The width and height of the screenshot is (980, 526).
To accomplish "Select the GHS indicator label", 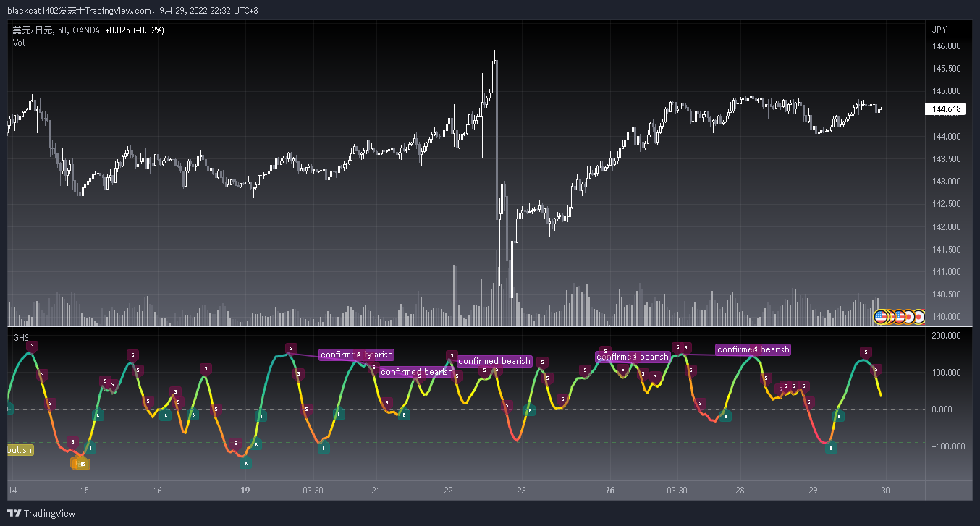I will 20,338.
